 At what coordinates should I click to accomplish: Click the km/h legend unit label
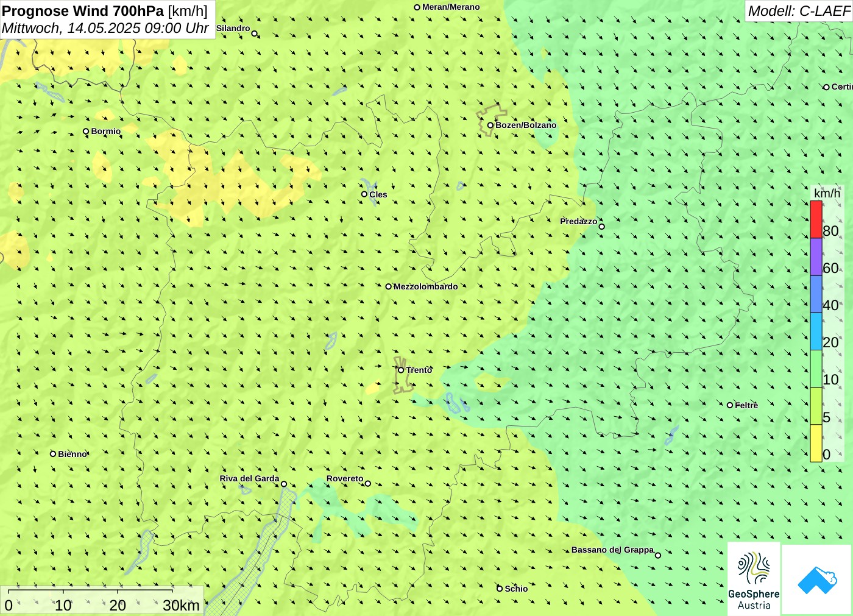[x=827, y=193]
